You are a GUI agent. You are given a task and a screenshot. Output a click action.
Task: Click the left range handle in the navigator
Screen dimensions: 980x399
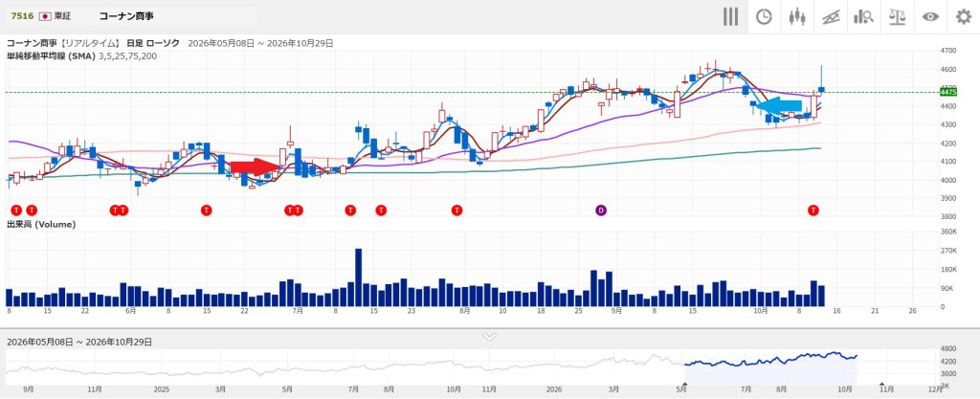[685, 384]
